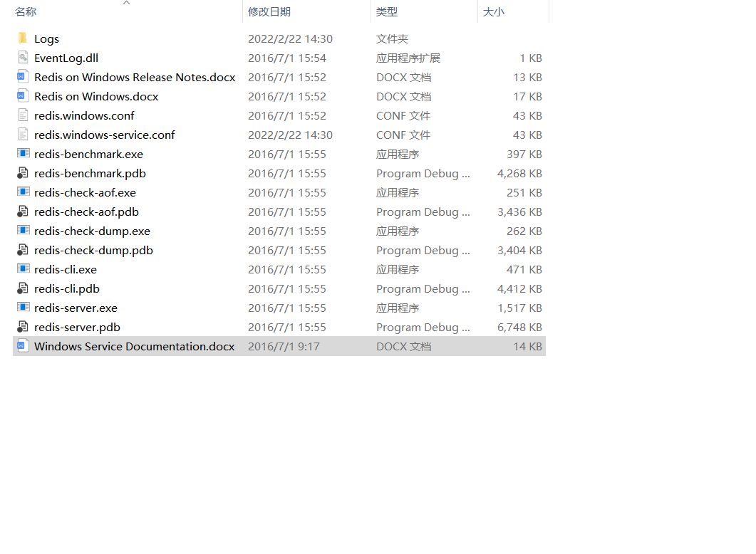
Task: Sort files by the 类型 column header
Action: tap(387, 11)
